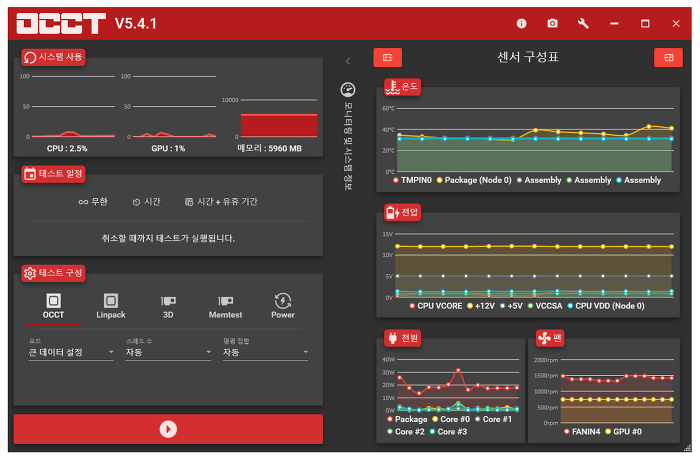Image resolution: width=700 pixels, height=460 pixels.
Task: Toggle VCCSA legend in voltage graph
Action: [545, 306]
